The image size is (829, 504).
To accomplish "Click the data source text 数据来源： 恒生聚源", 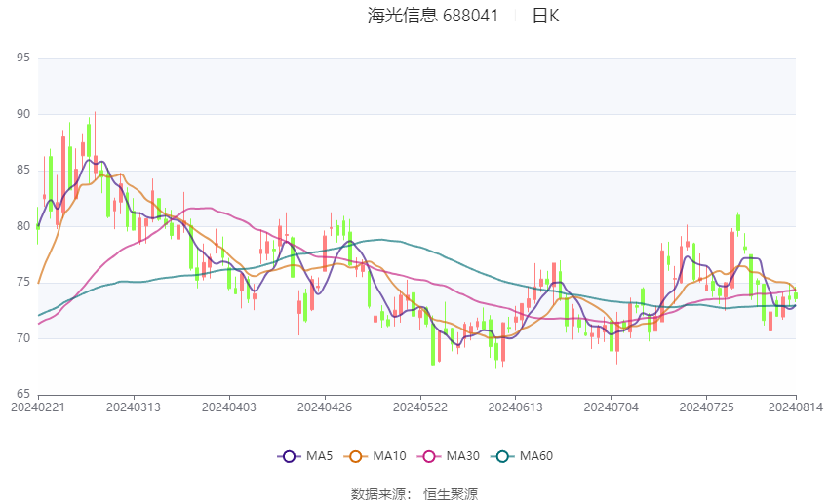I will tap(414, 494).
